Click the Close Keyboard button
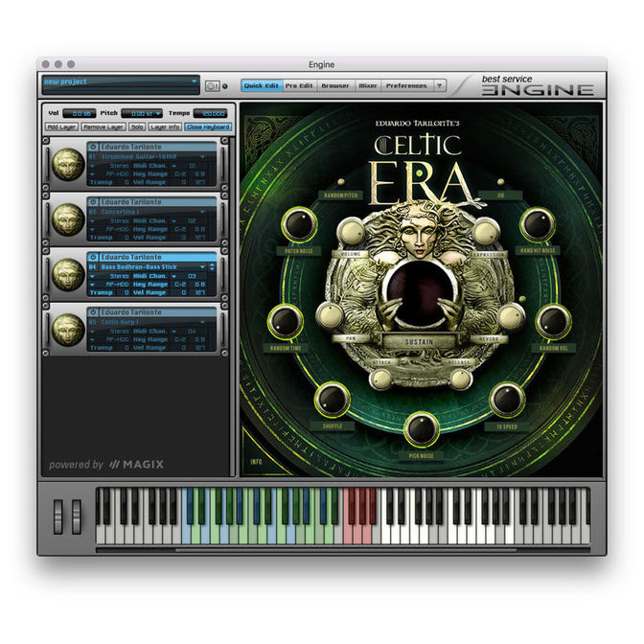The height and width of the screenshot is (644, 644). click(x=208, y=126)
